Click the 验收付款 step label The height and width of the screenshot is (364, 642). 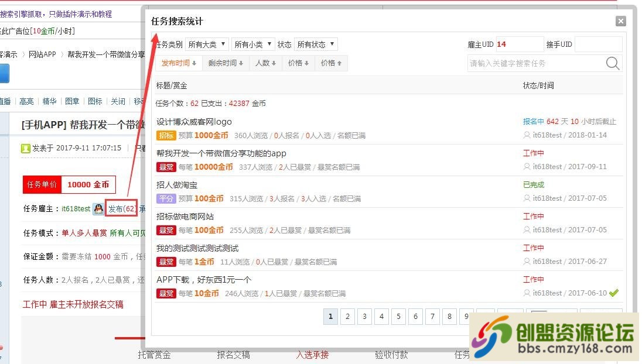point(391,355)
